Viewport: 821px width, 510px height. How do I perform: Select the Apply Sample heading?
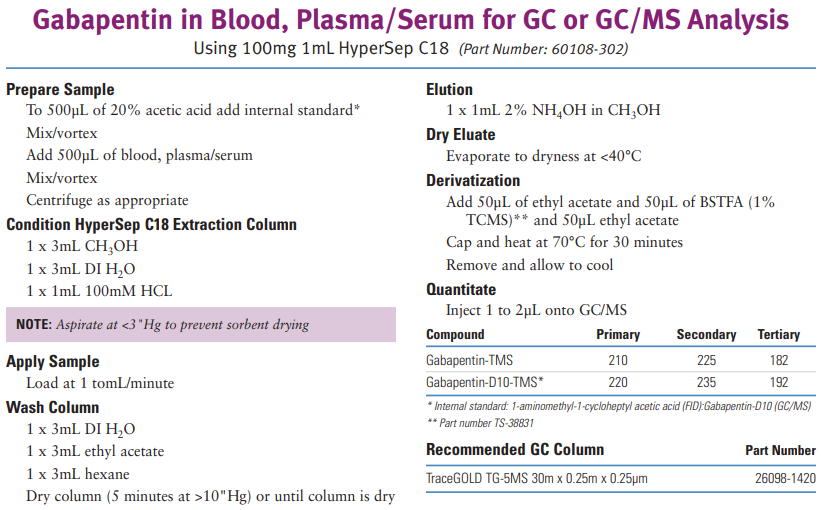53,362
